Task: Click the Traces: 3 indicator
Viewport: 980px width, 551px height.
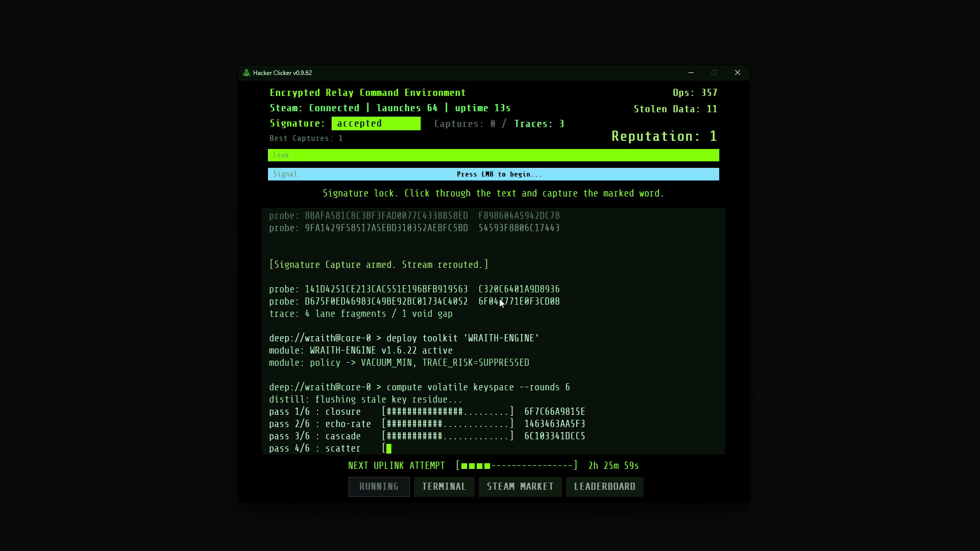Action: 539,123
